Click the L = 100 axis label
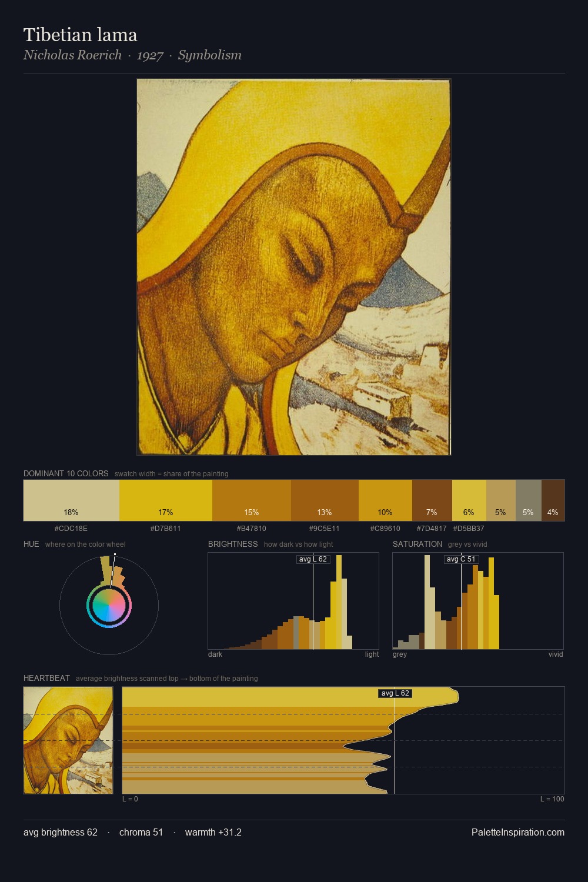This screenshot has width=588, height=882. 552,799
